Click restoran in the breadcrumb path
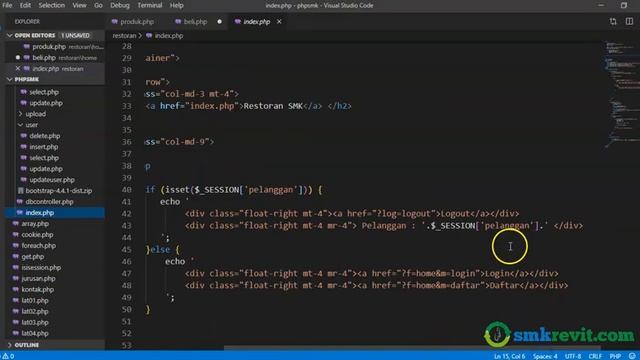Viewport: 640px width, 360px height. point(124,36)
